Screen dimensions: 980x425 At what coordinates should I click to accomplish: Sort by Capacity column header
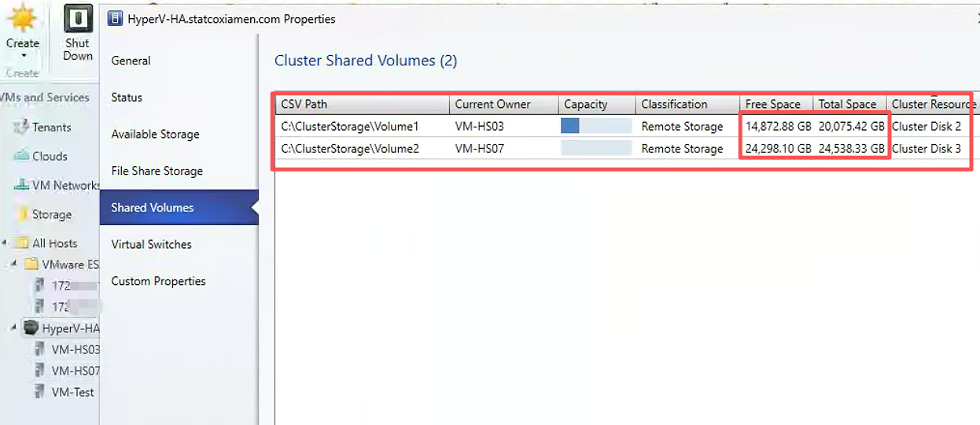point(597,104)
